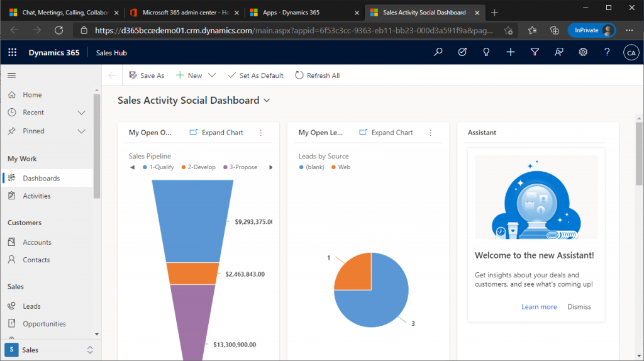Click the browser back arrow

tap(15, 30)
